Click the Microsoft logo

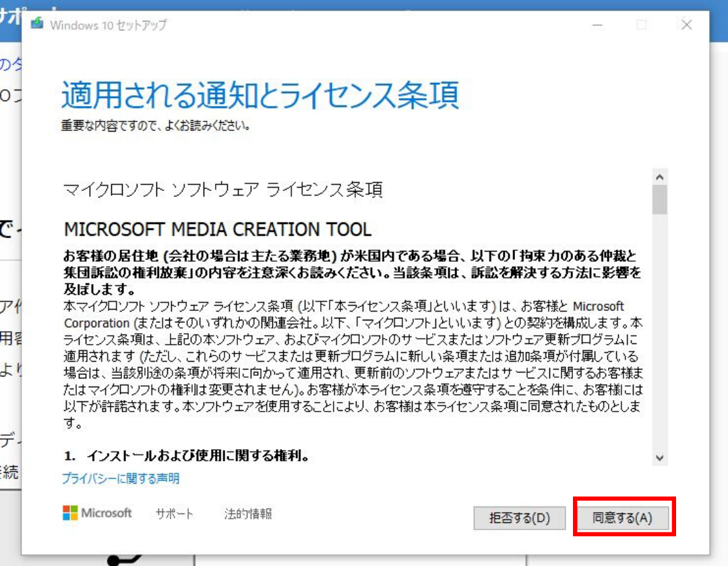point(98,513)
